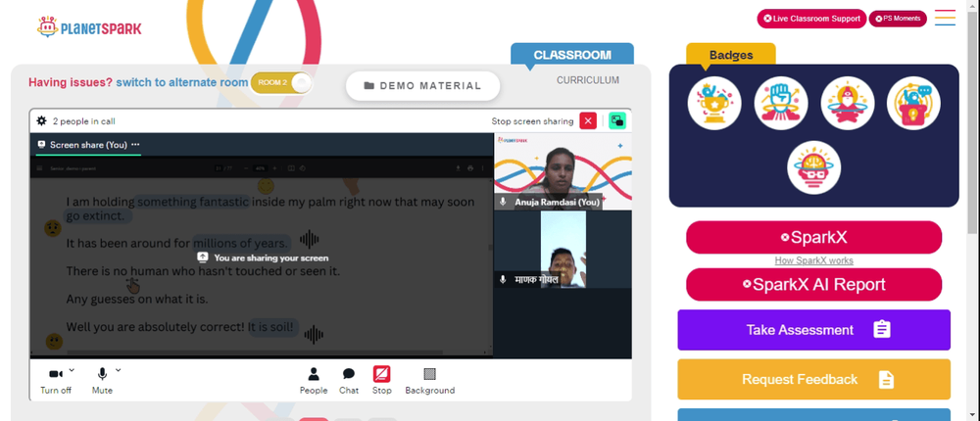Expand the microphone options chevron

[x=119, y=370]
